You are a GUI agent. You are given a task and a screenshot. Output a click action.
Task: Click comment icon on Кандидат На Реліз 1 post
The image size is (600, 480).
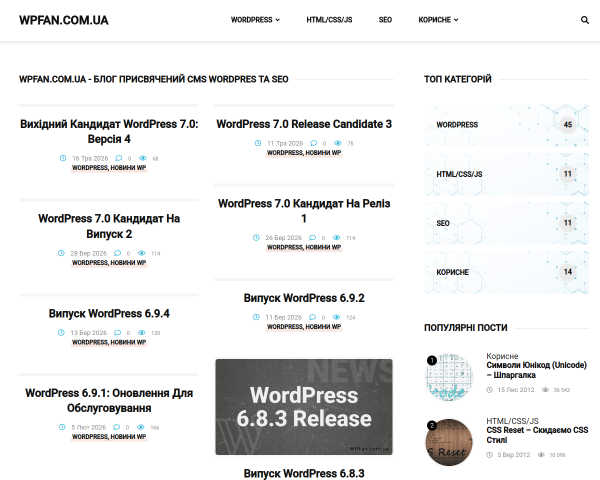(312, 238)
